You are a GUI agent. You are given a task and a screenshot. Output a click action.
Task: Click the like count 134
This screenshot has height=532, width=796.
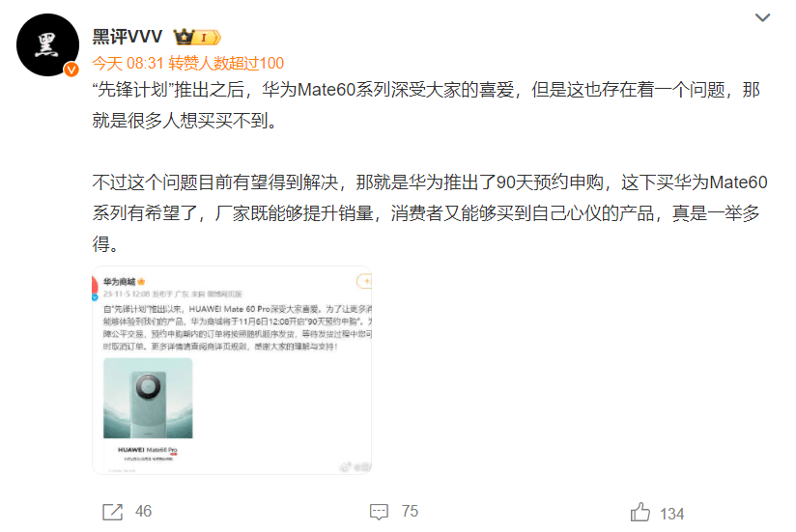coord(672,515)
